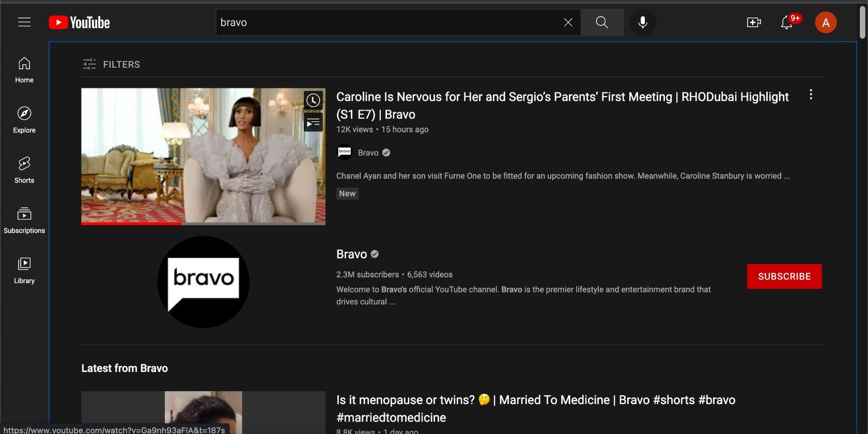Run search with the magnifier button
The image size is (868, 434).
[x=602, y=22]
